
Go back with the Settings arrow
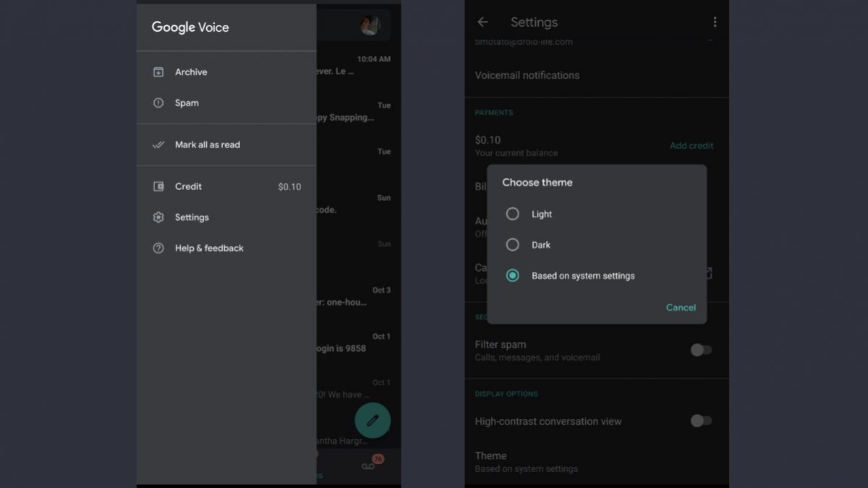pyautogui.click(x=482, y=22)
